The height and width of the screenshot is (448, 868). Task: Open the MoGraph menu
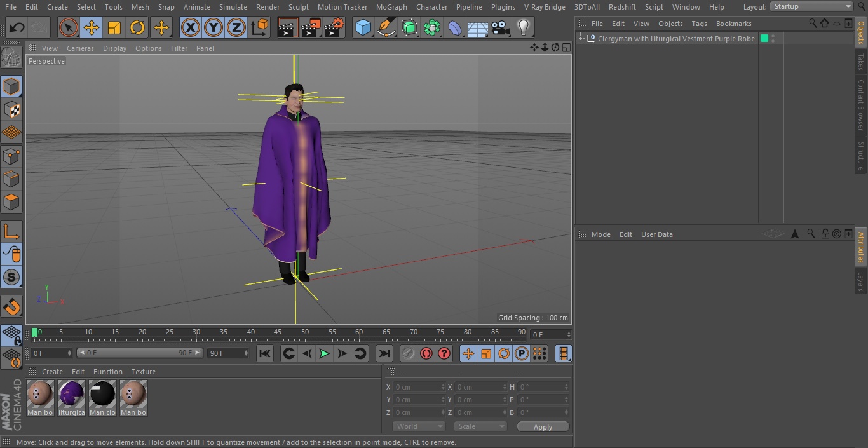pyautogui.click(x=391, y=7)
